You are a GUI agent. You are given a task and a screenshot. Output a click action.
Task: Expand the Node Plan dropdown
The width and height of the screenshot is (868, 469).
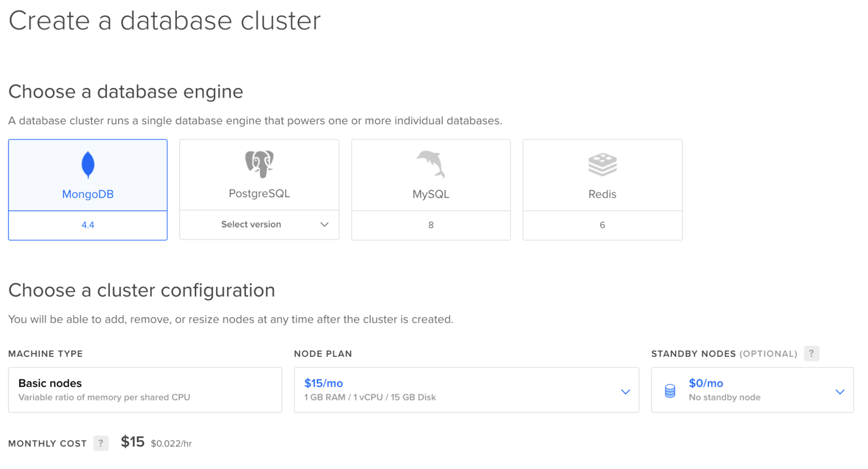point(467,390)
